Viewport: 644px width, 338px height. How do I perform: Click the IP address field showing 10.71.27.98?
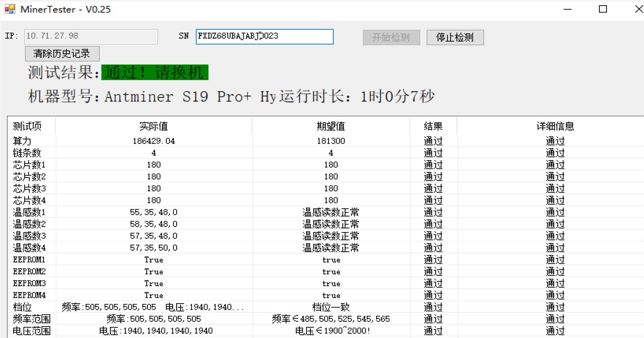(90, 37)
